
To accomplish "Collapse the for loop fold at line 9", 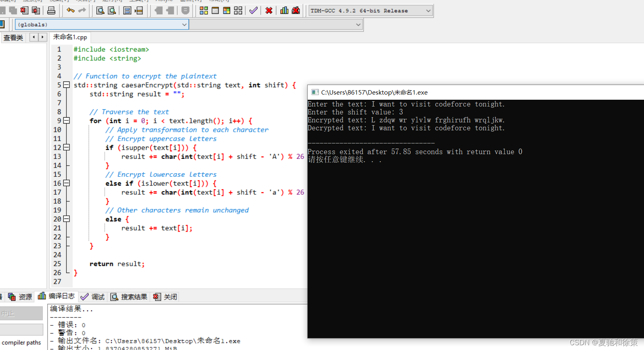I will [x=66, y=120].
